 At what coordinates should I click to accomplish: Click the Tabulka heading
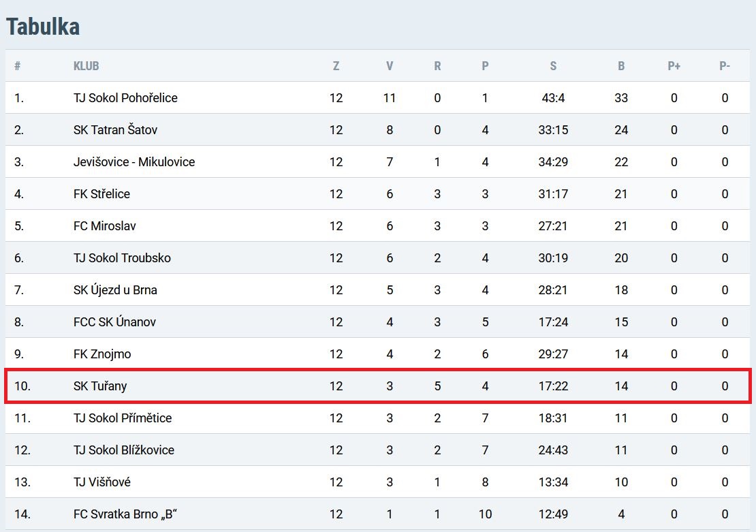coord(43,27)
